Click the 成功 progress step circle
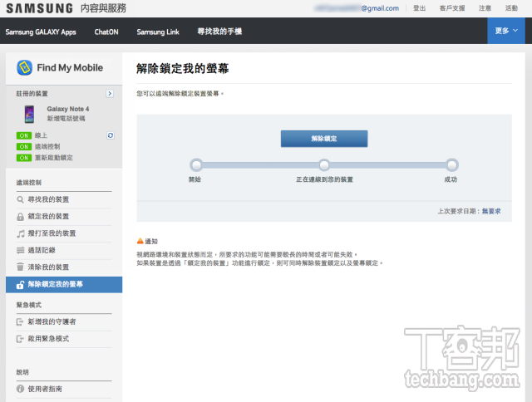532x402 pixels. pos(452,165)
